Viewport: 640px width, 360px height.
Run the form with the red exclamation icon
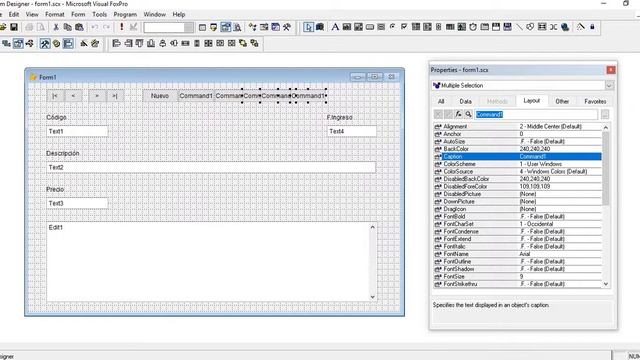[121, 27]
